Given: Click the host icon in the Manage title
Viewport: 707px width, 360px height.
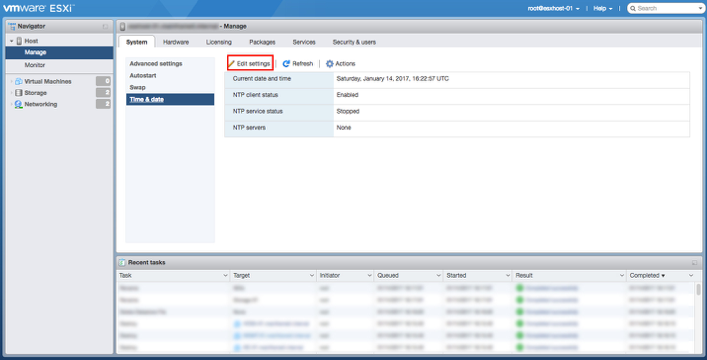Looking at the screenshot, I should click(123, 27).
